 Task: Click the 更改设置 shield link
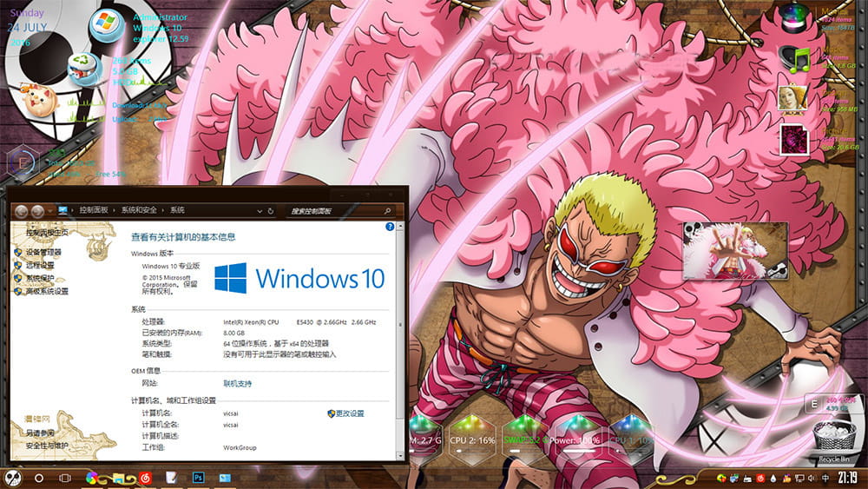pyautogui.click(x=346, y=413)
